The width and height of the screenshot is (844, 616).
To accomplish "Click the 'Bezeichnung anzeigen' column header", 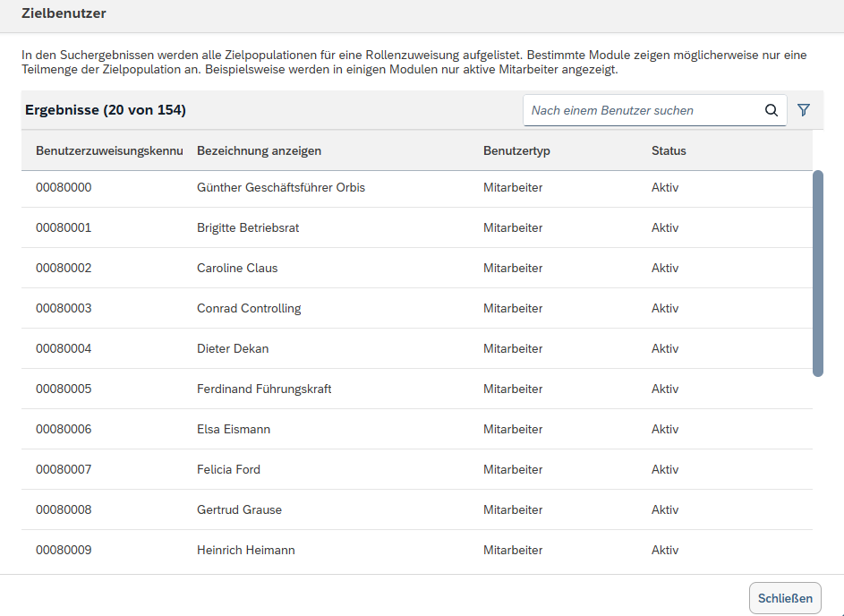I will pos(259,150).
